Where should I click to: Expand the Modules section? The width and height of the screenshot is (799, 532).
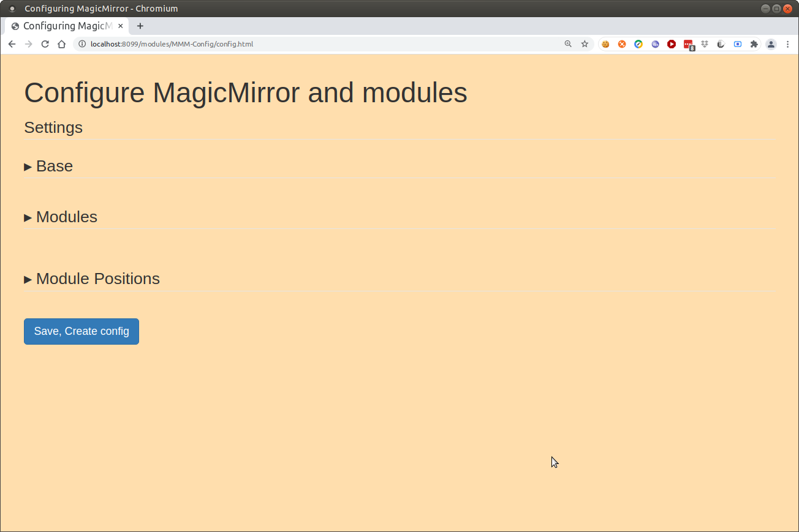(61, 217)
